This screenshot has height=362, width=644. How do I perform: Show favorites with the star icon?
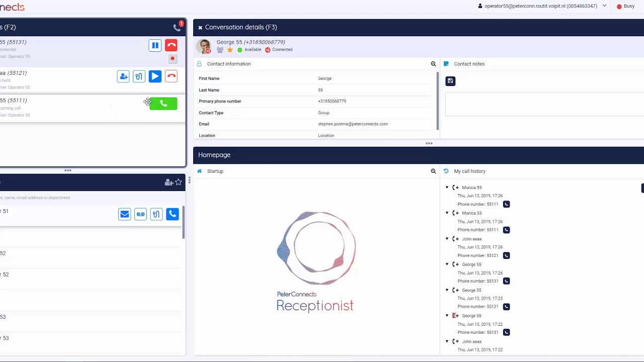[x=178, y=182]
